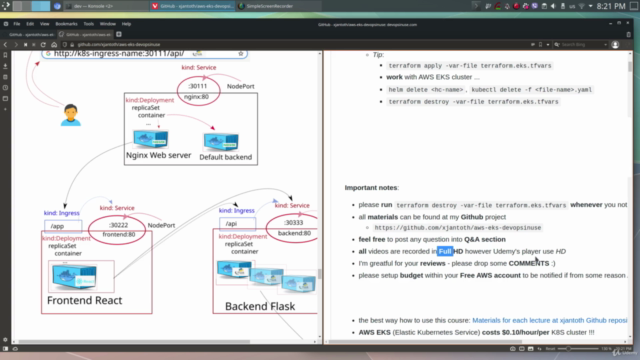
Task: Open the Bookmarks menu
Action: pos(66,24)
